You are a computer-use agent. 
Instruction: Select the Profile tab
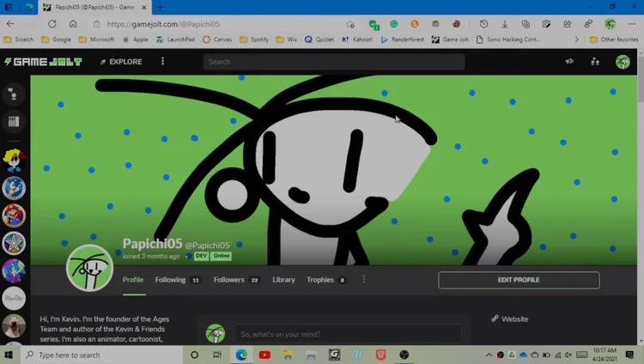tap(133, 280)
